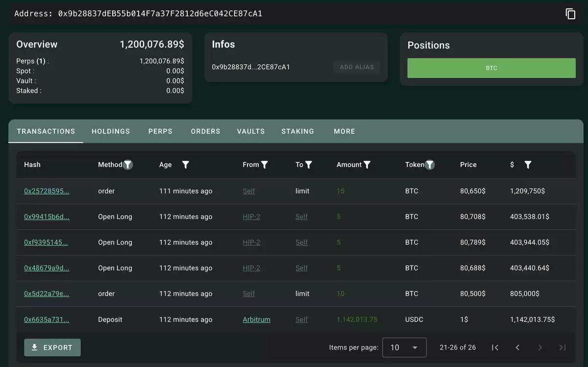This screenshot has height=367, width=588.
Task: Open the Vaults tab
Action: pyautogui.click(x=251, y=131)
